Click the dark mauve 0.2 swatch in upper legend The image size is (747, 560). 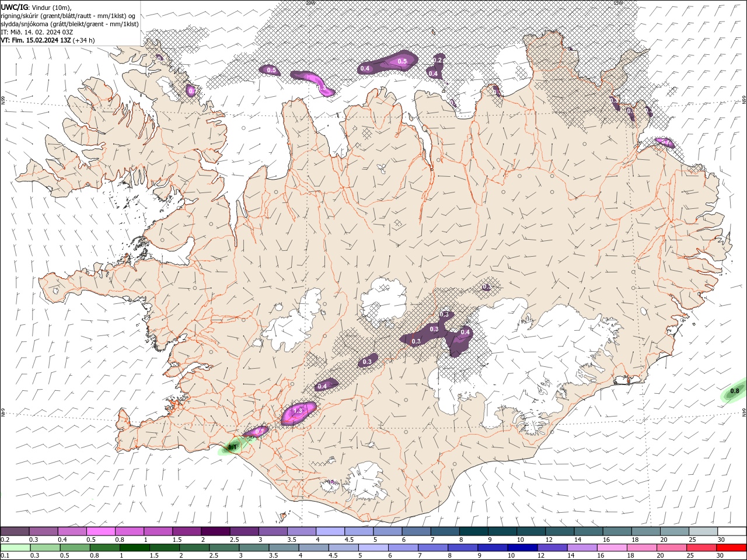pyautogui.click(x=15, y=531)
